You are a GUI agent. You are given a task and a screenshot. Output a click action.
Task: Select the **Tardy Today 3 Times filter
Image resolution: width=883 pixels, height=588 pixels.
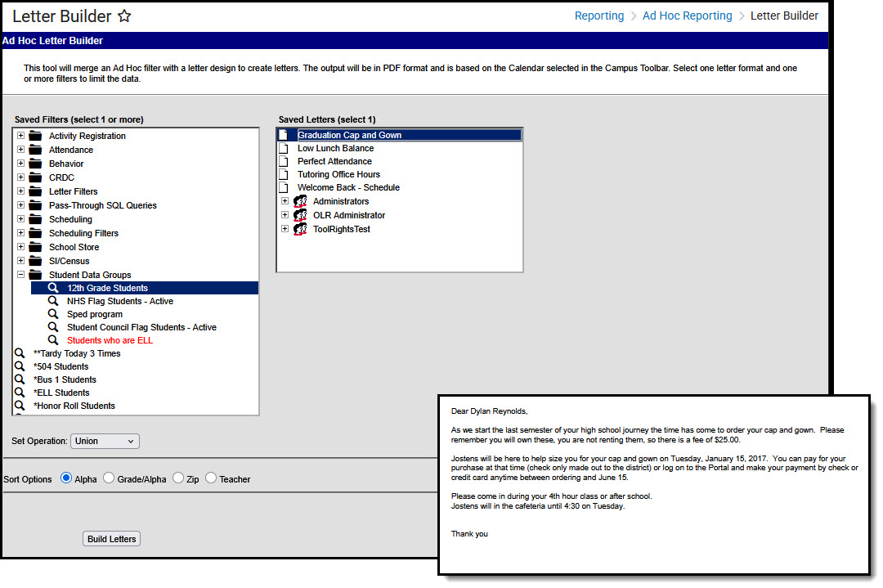pos(77,354)
